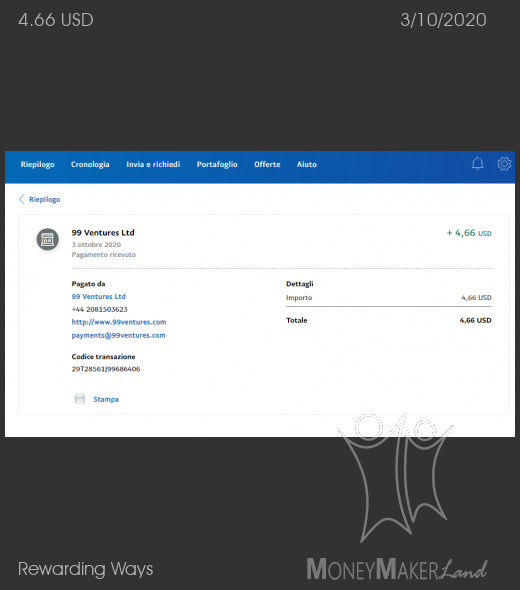Viewport: 520px width, 590px height.
Task: Click the payments@99ventures.com email link
Action: [118, 335]
